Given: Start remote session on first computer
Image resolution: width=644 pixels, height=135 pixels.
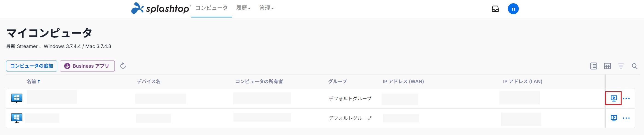Looking at the screenshot, I should (614, 98).
